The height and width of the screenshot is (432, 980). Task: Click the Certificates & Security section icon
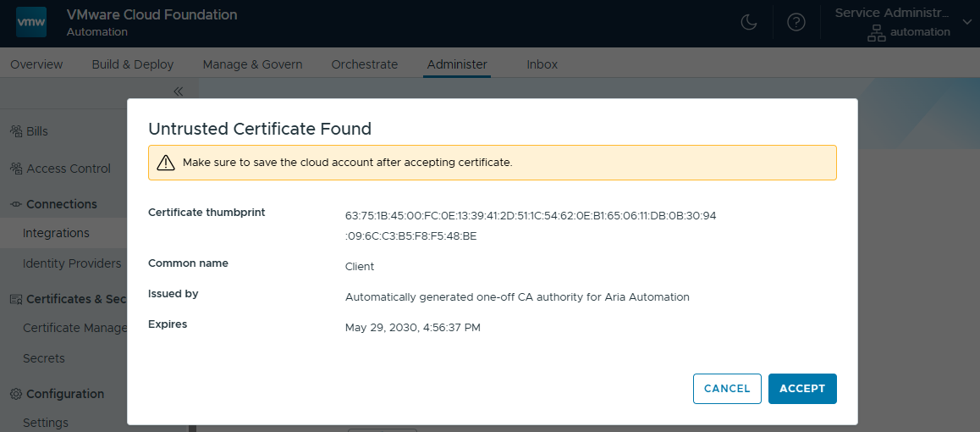16,300
